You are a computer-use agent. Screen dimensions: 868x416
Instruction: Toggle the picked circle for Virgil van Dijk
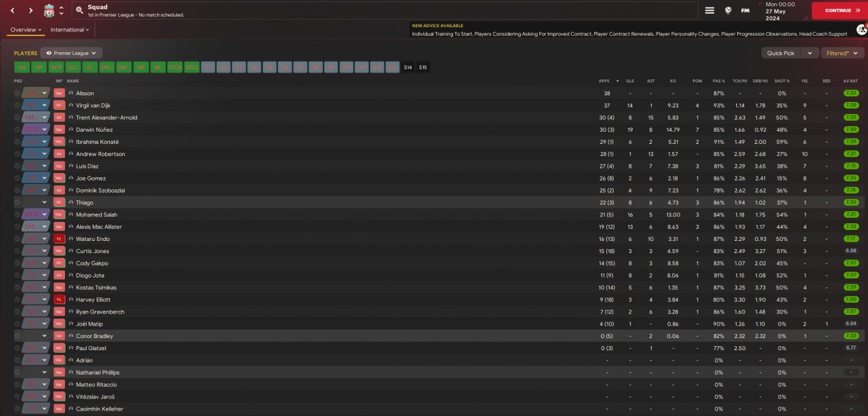(x=17, y=105)
